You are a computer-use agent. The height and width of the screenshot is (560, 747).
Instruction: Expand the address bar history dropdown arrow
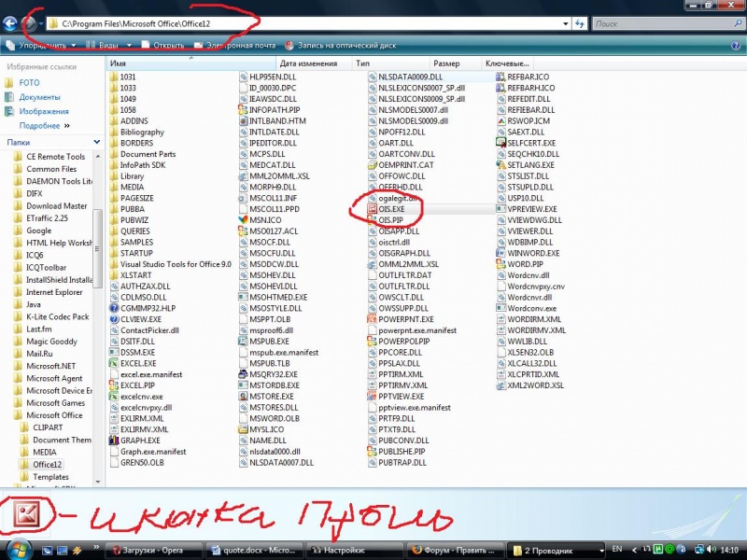pos(565,22)
